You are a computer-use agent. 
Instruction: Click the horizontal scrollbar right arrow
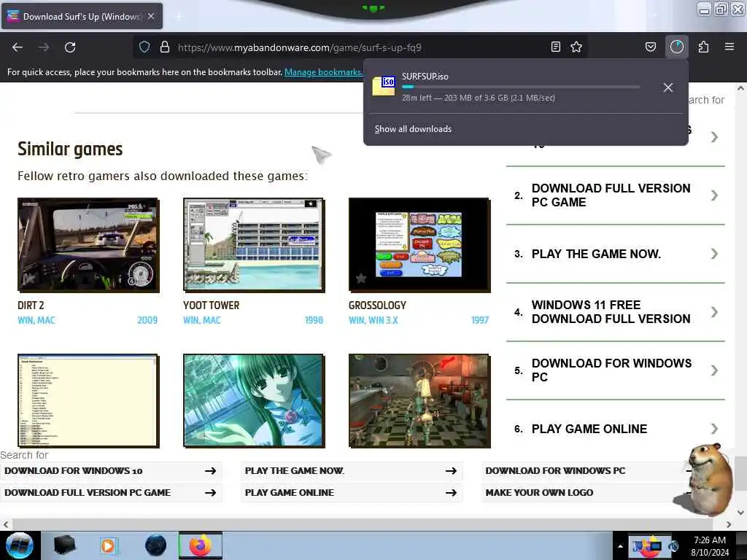[x=729, y=524]
